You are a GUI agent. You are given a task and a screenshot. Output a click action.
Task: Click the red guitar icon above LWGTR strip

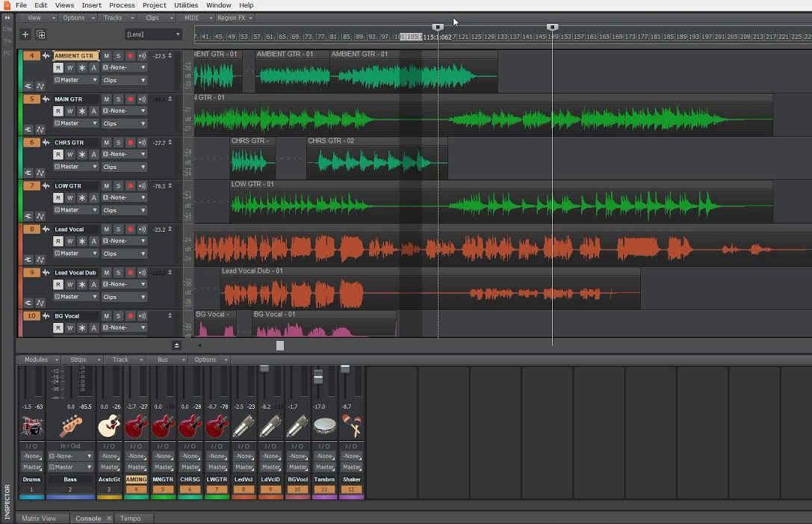pyautogui.click(x=217, y=427)
